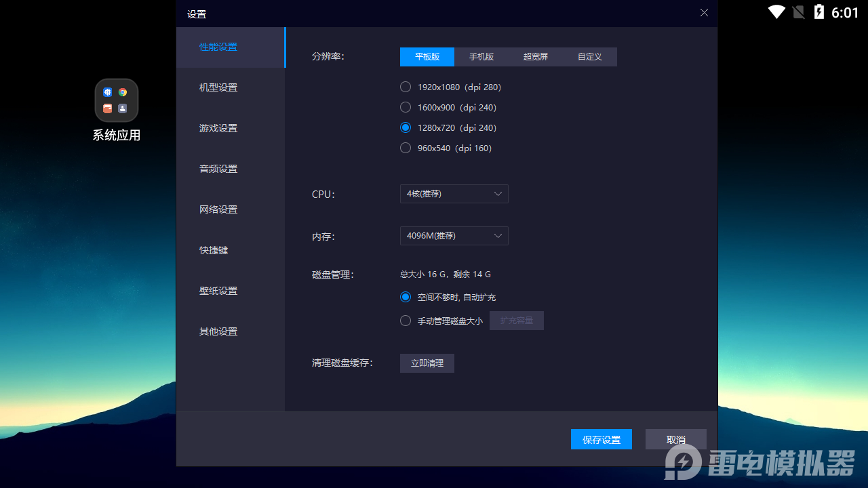Select the 1600x900 (dpi 240) resolution
Image resolution: width=868 pixels, height=488 pixels.
tap(448, 107)
